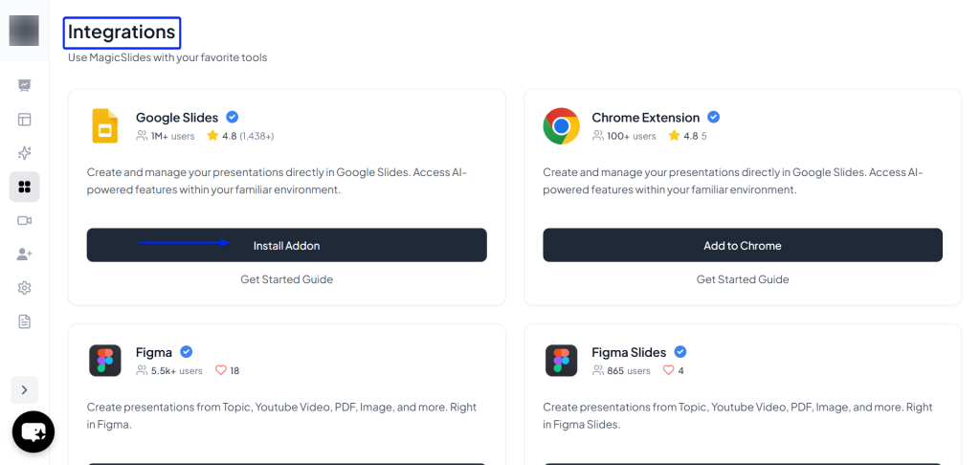Open the document icon in sidebar
This screenshot has width=980, height=465.
click(x=24, y=321)
